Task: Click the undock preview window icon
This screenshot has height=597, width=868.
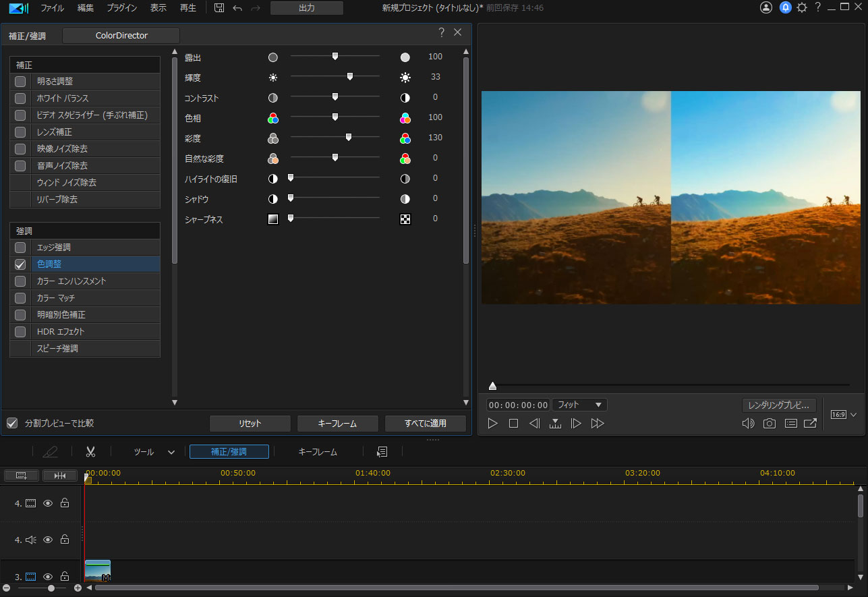Action: (810, 424)
